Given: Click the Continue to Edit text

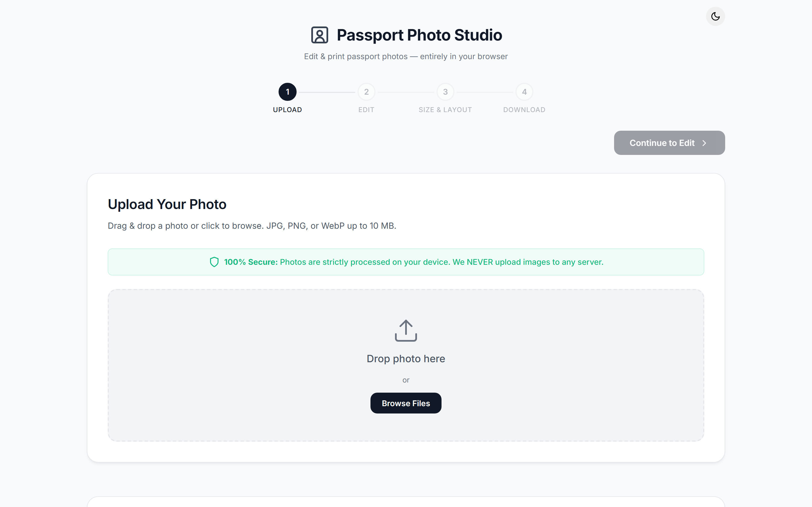Looking at the screenshot, I should 662,143.
